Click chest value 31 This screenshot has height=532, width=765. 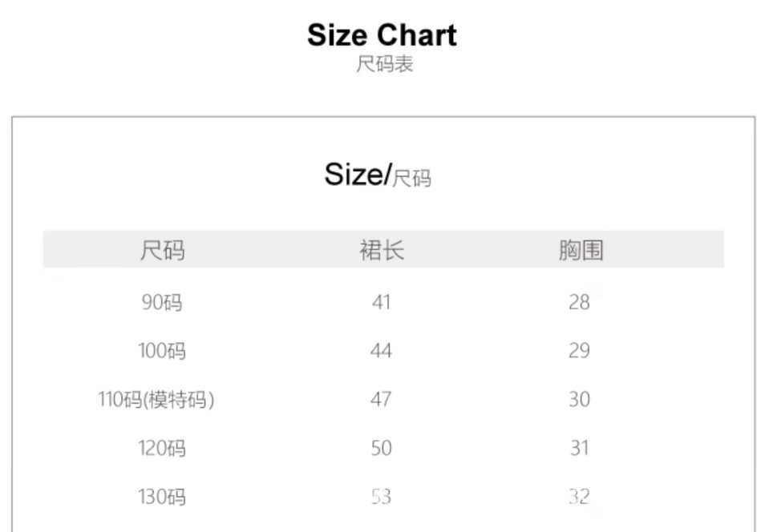(579, 448)
